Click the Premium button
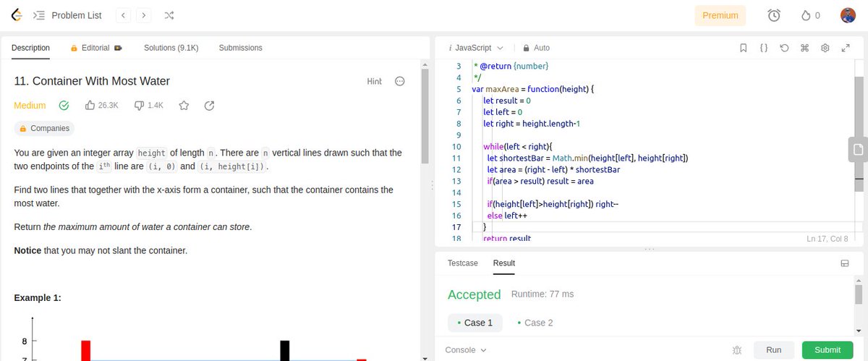Viewport: 868px width, 361px height. [720, 15]
